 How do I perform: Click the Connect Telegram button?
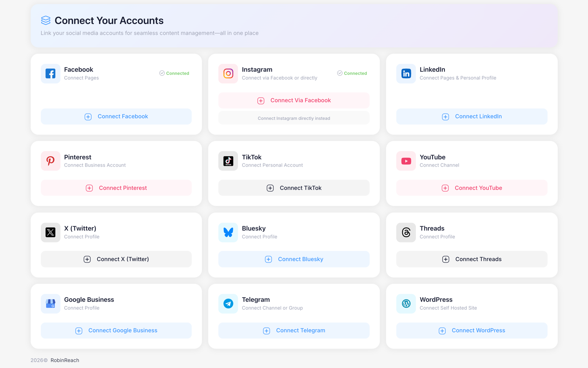(294, 331)
